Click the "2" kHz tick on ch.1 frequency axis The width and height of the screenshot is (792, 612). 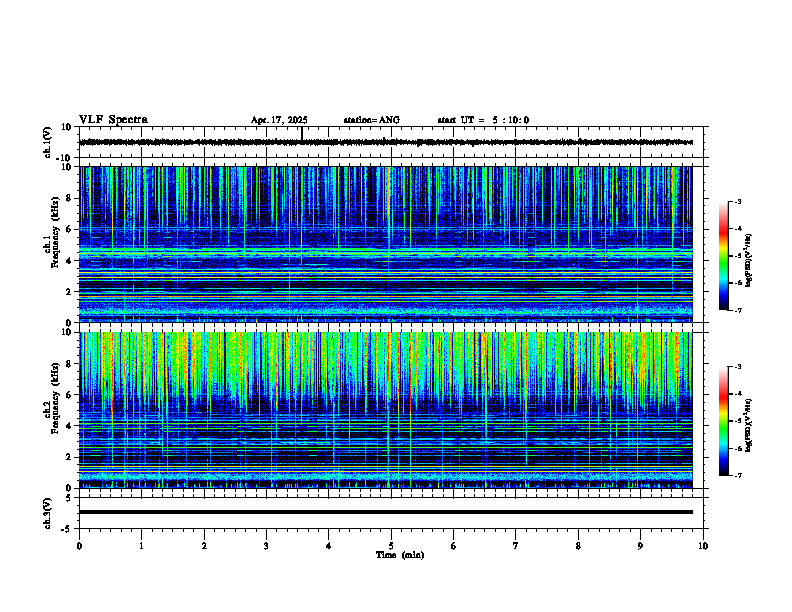click(x=69, y=292)
